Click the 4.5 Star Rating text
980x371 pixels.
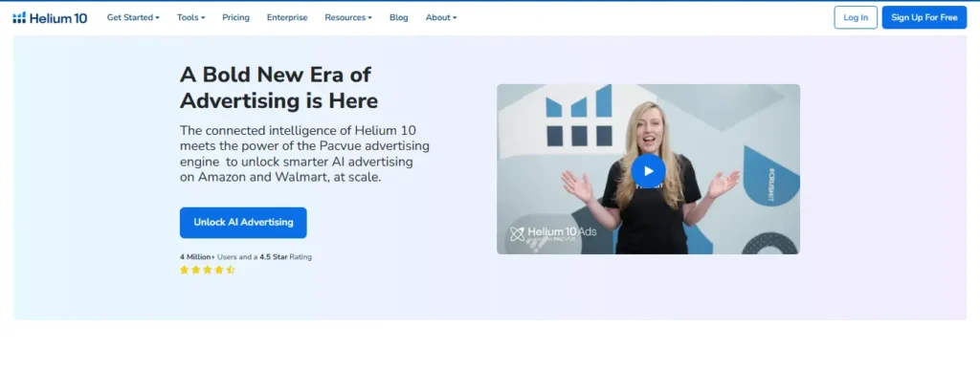click(285, 256)
